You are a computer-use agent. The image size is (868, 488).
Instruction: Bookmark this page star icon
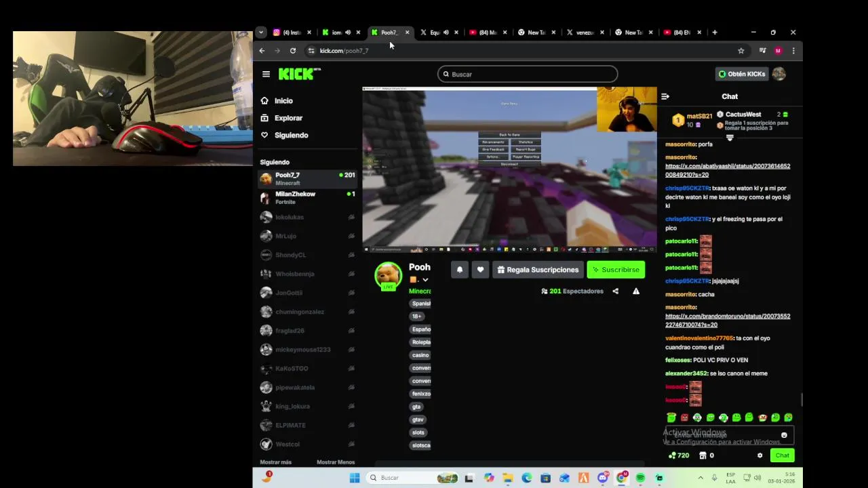pos(741,51)
